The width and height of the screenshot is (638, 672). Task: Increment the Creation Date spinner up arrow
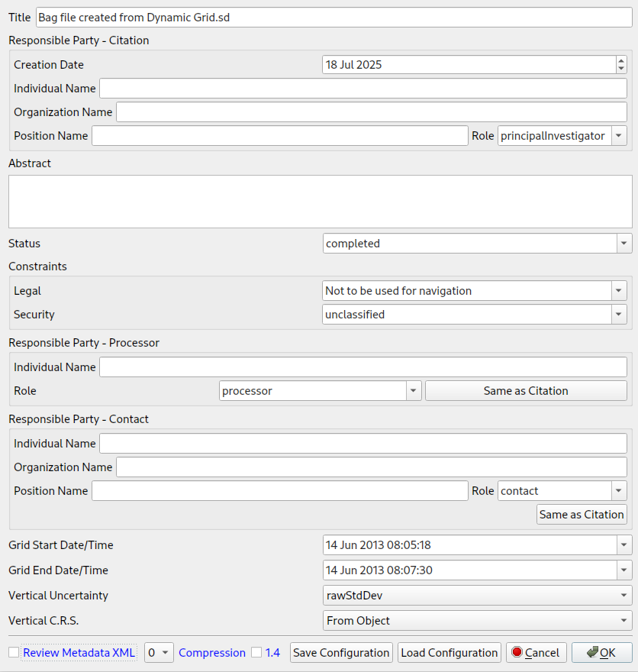click(621, 61)
